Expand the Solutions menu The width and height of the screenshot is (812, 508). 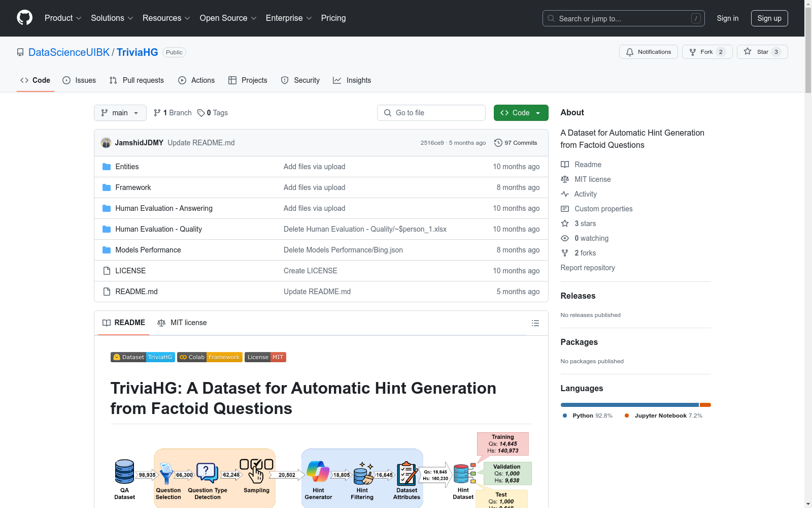[112, 18]
